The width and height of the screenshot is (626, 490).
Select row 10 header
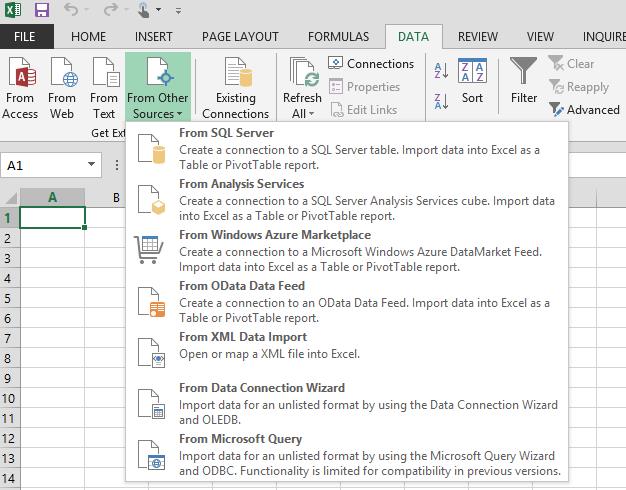(8, 398)
